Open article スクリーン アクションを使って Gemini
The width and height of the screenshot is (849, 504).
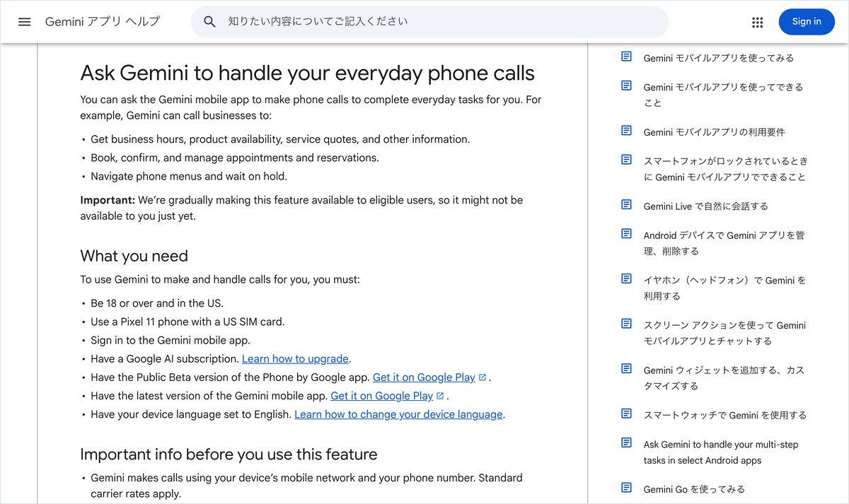725,333
